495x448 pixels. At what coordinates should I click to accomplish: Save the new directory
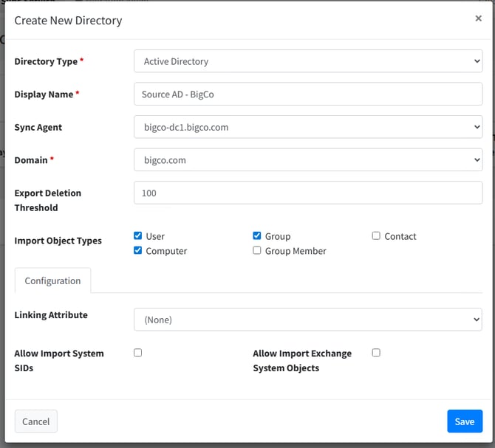(465, 421)
